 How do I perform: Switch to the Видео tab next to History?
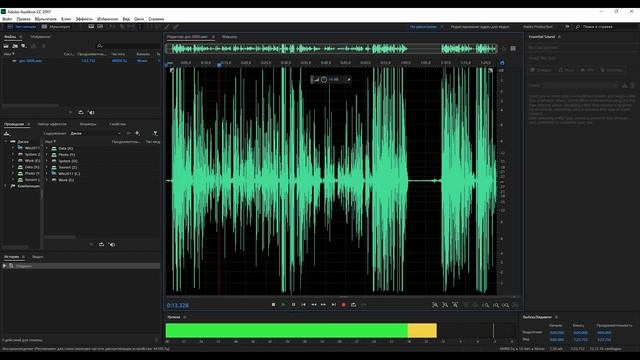pos(38,257)
